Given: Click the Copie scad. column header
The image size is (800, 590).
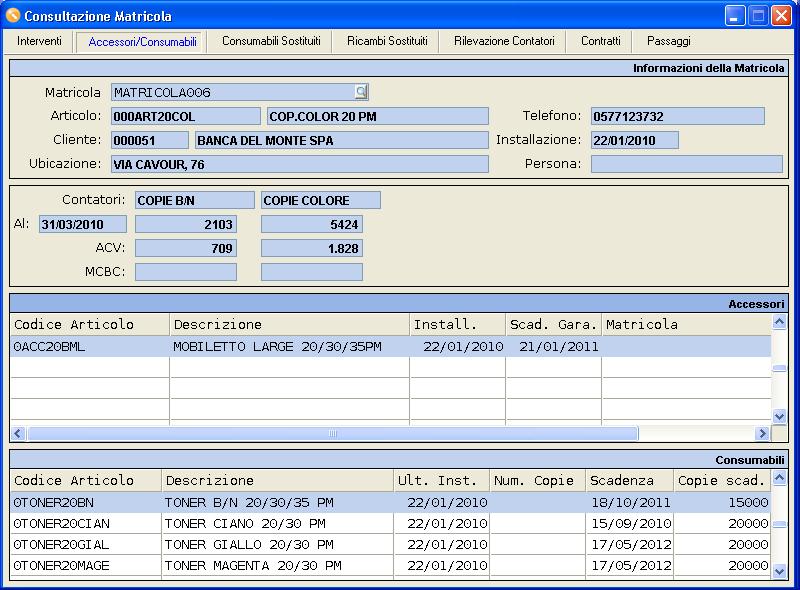Looking at the screenshot, I should (x=722, y=481).
